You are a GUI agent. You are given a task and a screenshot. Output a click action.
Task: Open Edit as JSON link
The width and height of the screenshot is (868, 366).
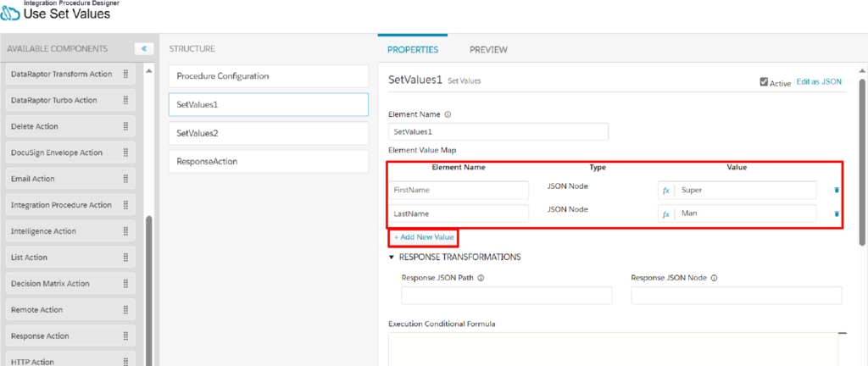click(x=819, y=81)
